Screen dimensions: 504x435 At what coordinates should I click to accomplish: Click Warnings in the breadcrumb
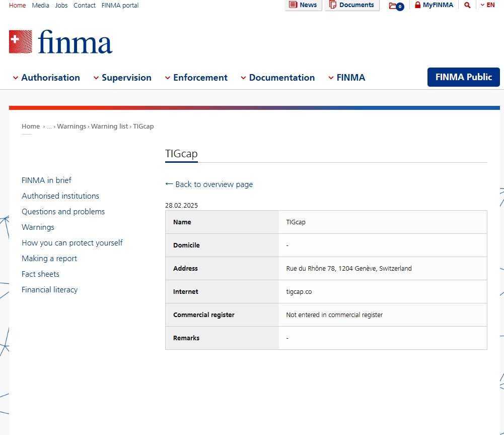71,126
